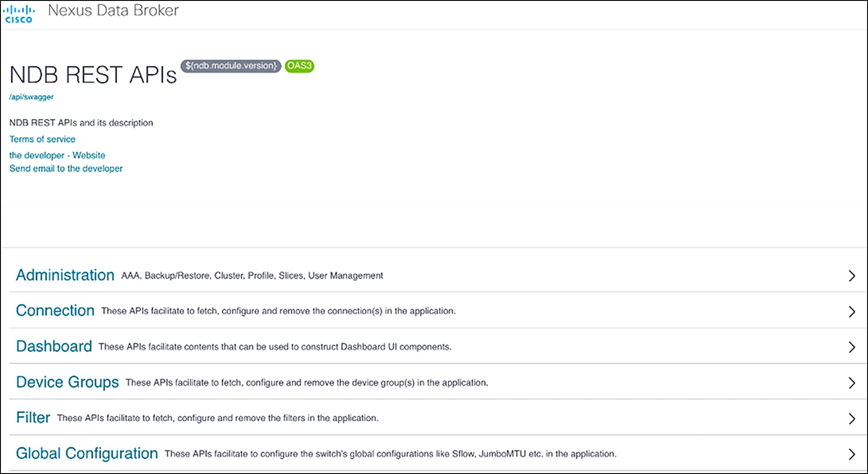Expand the Filter section chevron
The image size is (868, 474).
pos(851,418)
